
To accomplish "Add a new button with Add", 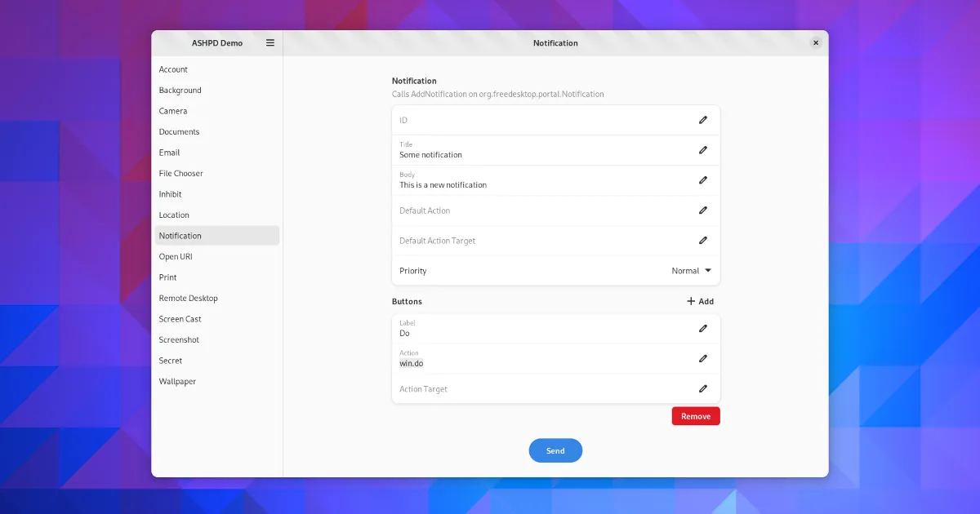I will (700, 301).
